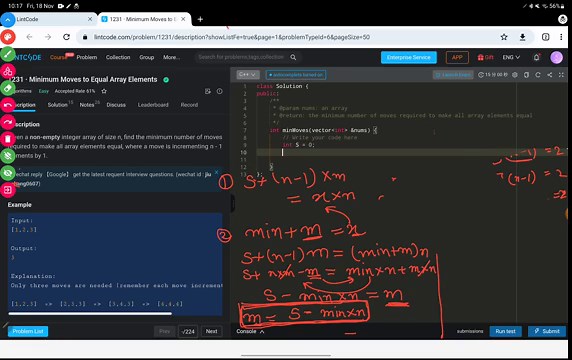This screenshot has width=572, height=360.
Task: Open the Problem menu
Action: click(x=87, y=57)
